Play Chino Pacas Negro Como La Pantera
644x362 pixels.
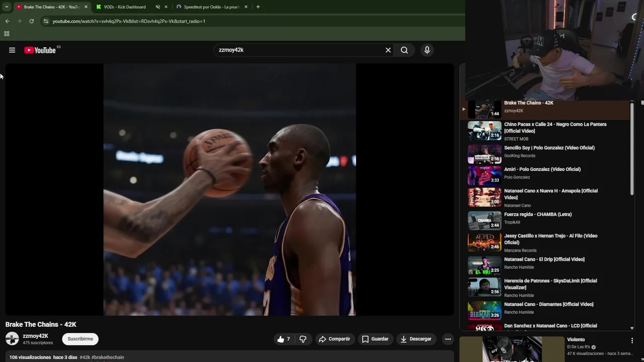pos(546,131)
